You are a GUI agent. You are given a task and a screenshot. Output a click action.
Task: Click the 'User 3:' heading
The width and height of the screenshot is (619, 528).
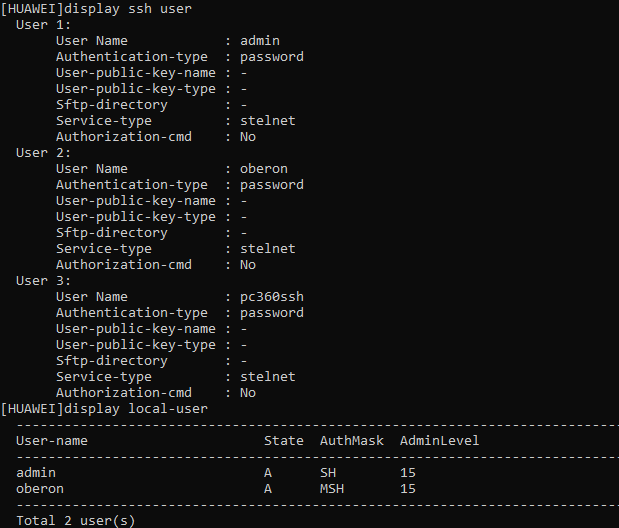click(43, 281)
